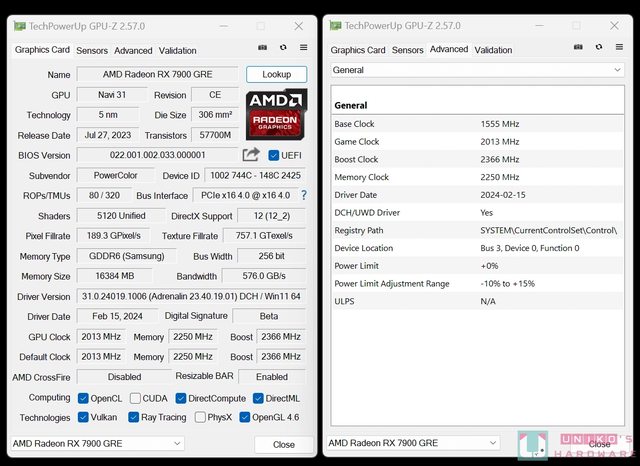Click the camera screenshot icon in right window
This screenshot has height=466, width=640.
pyautogui.click(x=578, y=47)
